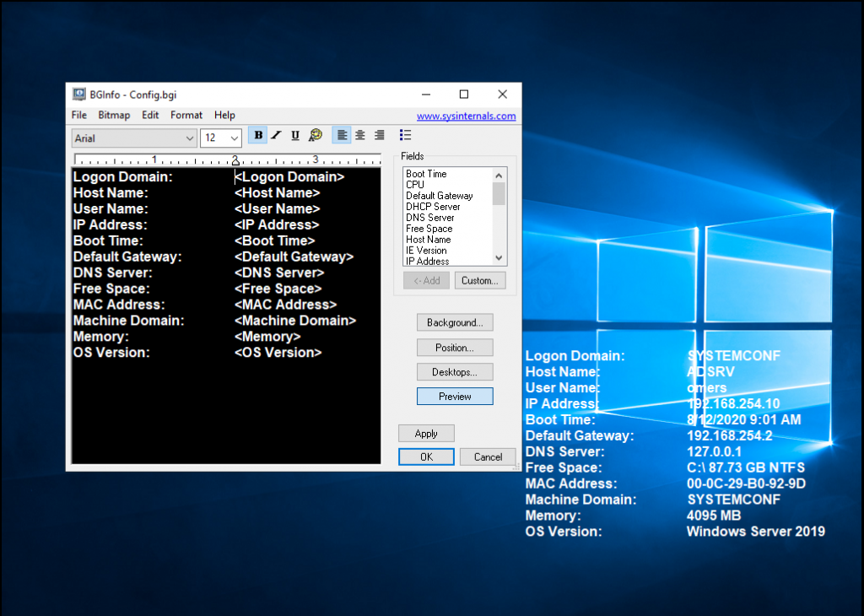Open the Bitmap menu
The image size is (864, 616).
coord(114,115)
